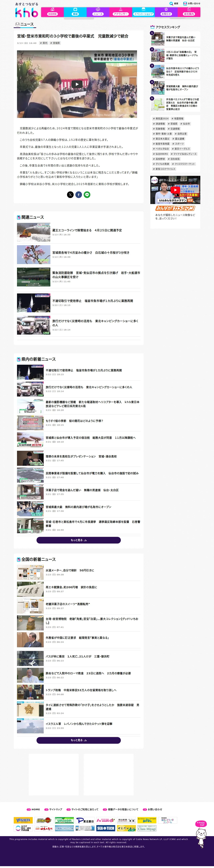Share the article on X
This screenshot has width=214, height=868.
[70, 195]
